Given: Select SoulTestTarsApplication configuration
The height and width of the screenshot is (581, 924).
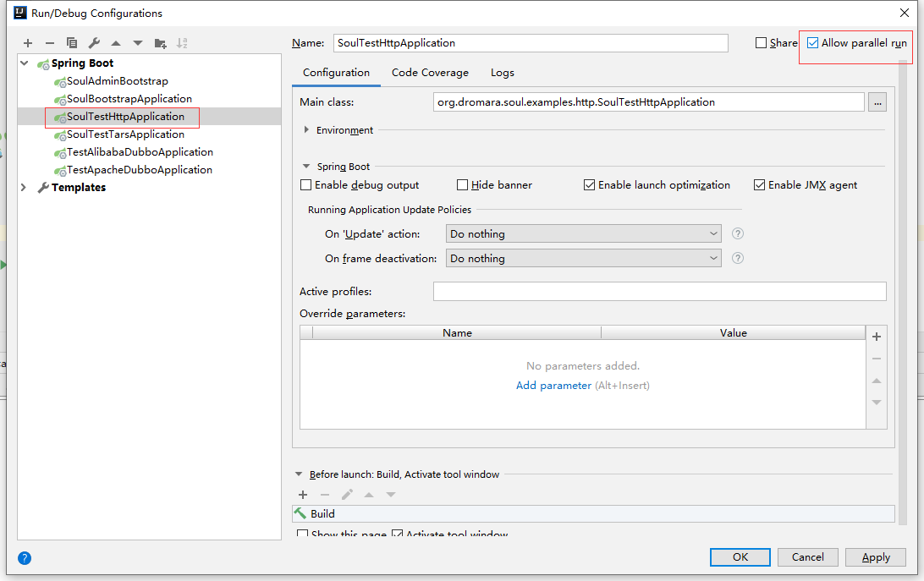Looking at the screenshot, I should [x=125, y=134].
